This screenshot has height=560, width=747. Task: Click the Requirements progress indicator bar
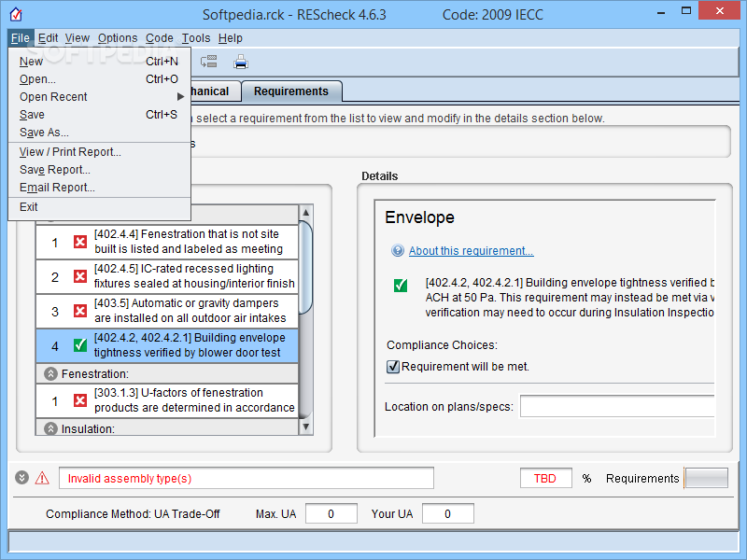[706, 478]
